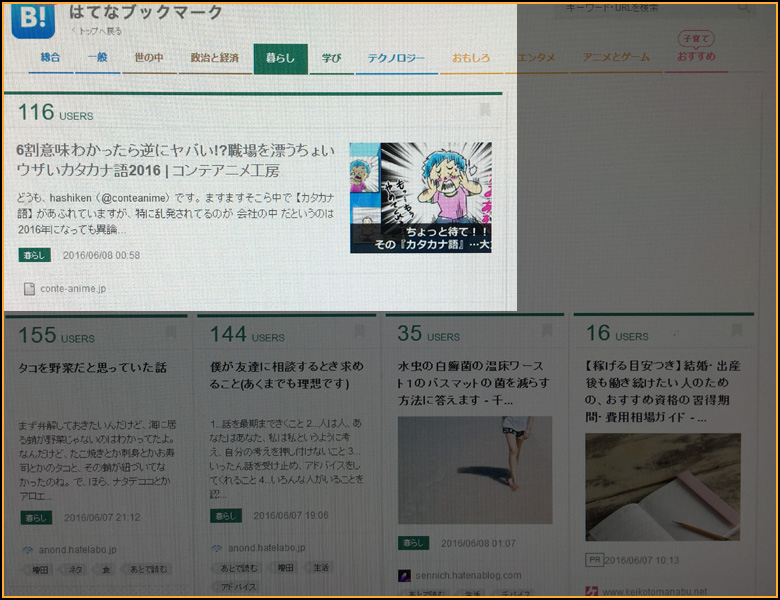Screen dimensions: 780x600
Task: Open the 一般 tab
Action: tap(98, 58)
